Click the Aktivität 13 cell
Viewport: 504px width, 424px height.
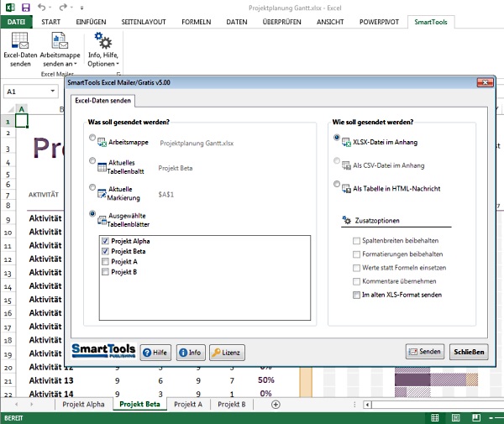coord(51,380)
